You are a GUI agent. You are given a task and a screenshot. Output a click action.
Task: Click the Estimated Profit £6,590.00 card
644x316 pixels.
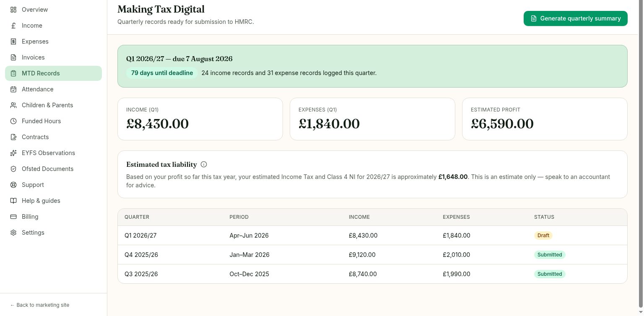click(545, 119)
